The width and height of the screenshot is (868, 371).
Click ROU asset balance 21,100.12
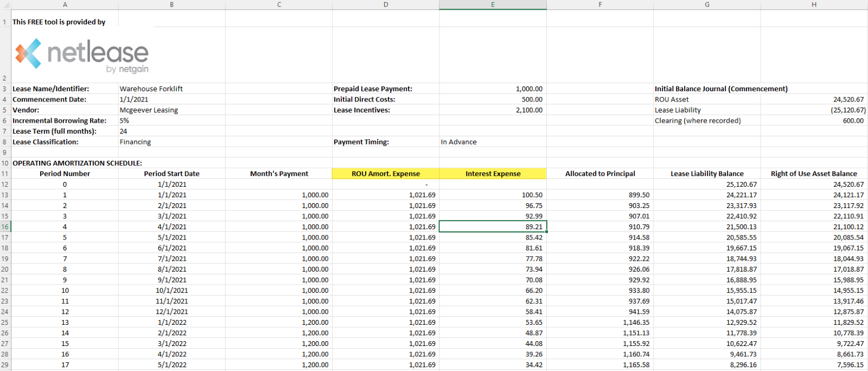click(x=814, y=227)
